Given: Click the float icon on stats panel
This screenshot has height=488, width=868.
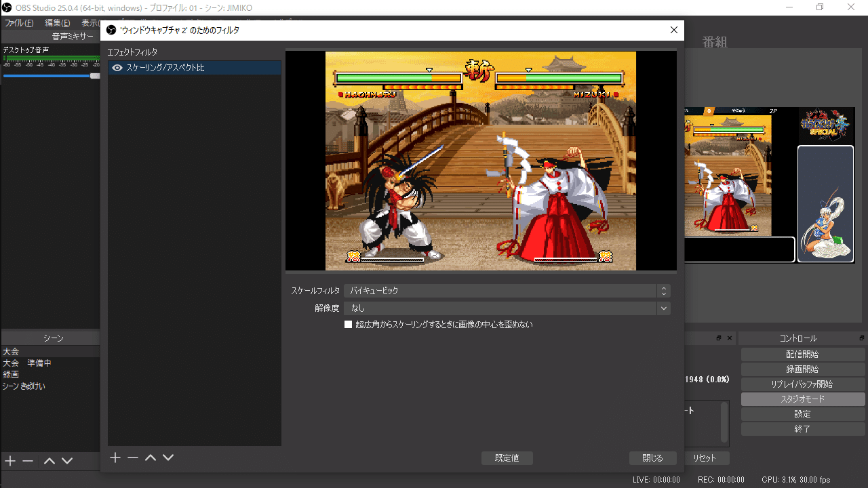Looking at the screenshot, I should click(719, 338).
